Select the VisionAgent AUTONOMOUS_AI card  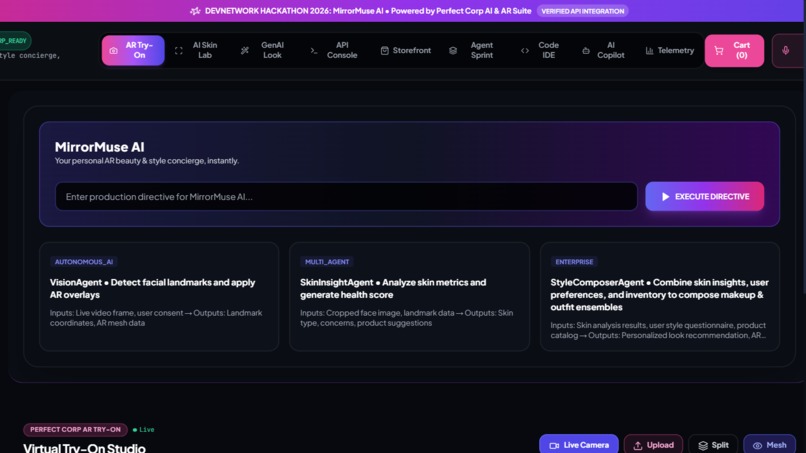pos(159,297)
